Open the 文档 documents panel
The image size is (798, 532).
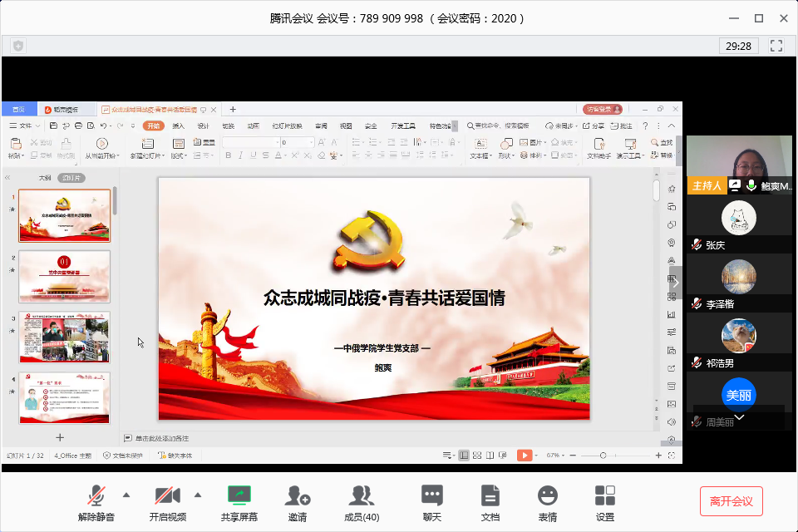point(490,502)
